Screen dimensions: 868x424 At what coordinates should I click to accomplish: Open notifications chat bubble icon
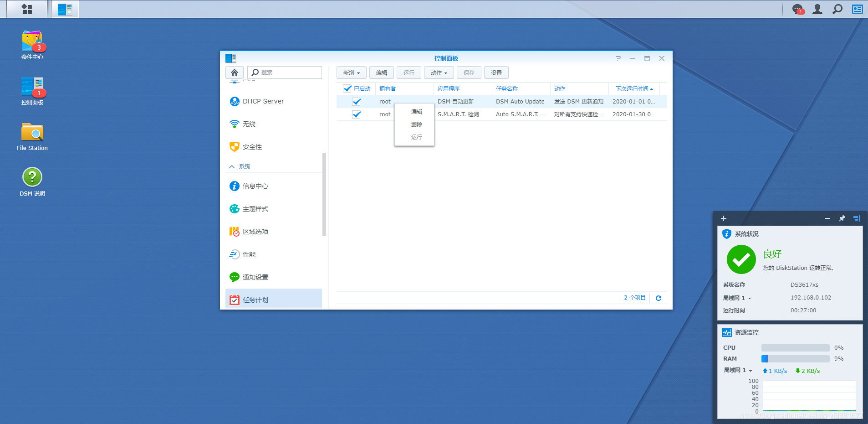pos(798,9)
